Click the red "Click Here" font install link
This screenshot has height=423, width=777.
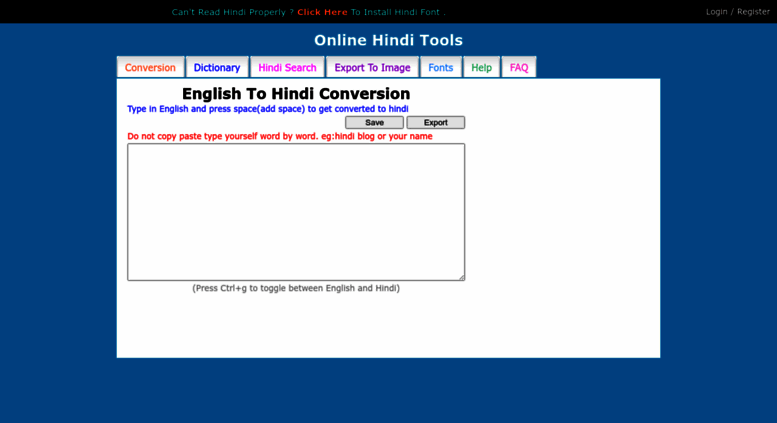point(322,12)
